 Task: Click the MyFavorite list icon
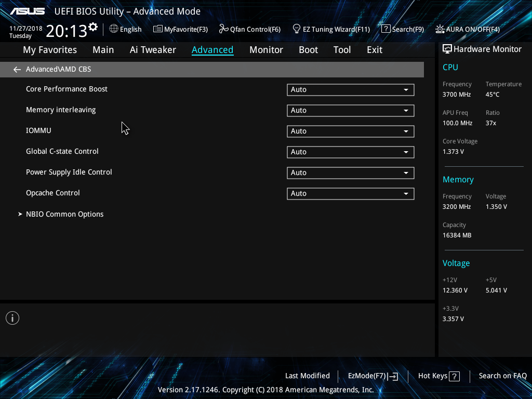coord(158,29)
